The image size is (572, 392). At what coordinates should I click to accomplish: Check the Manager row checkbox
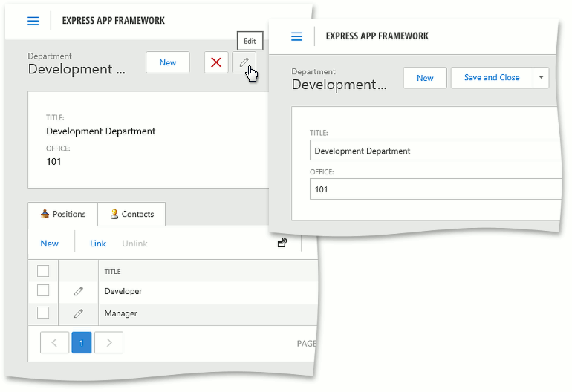coord(43,313)
